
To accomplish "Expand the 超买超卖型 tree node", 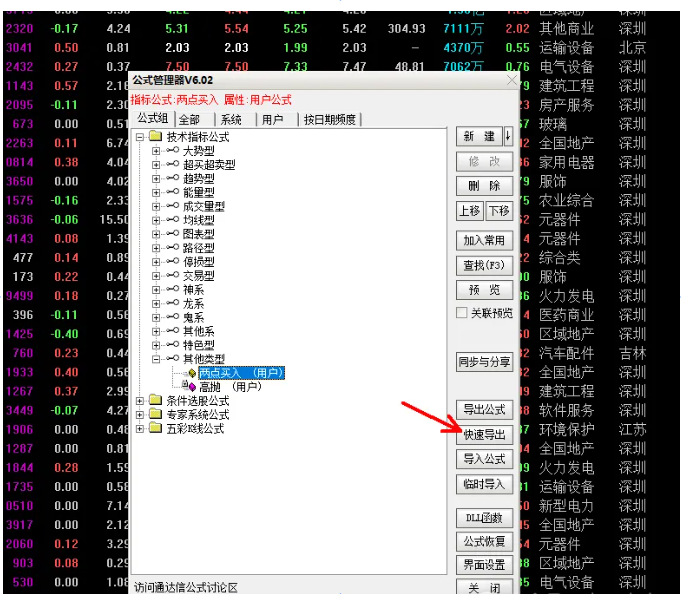I will [156, 165].
